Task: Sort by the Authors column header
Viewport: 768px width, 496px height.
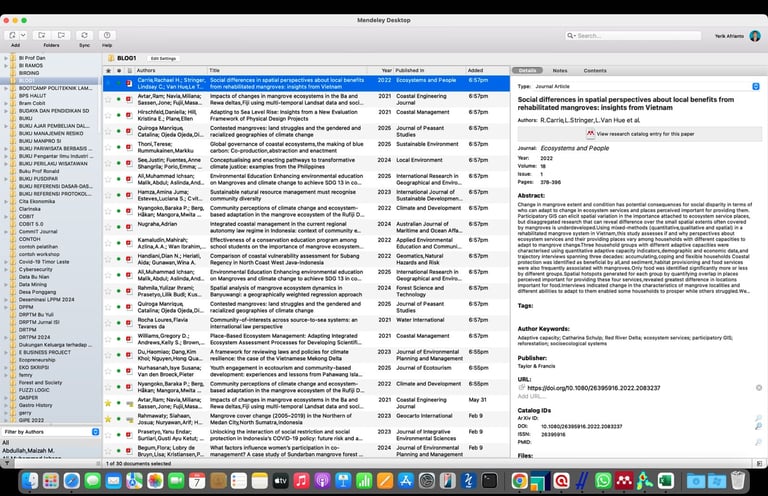Action: click(x=170, y=71)
